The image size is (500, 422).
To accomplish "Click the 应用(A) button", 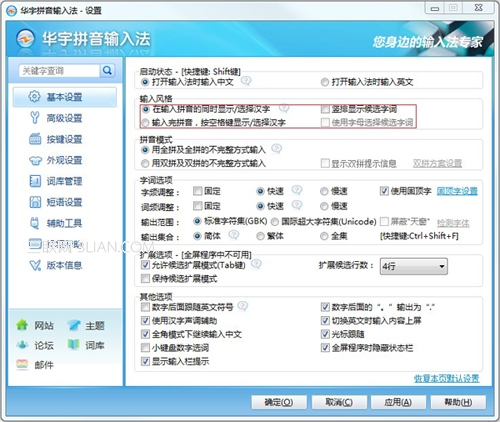I will (398, 402).
